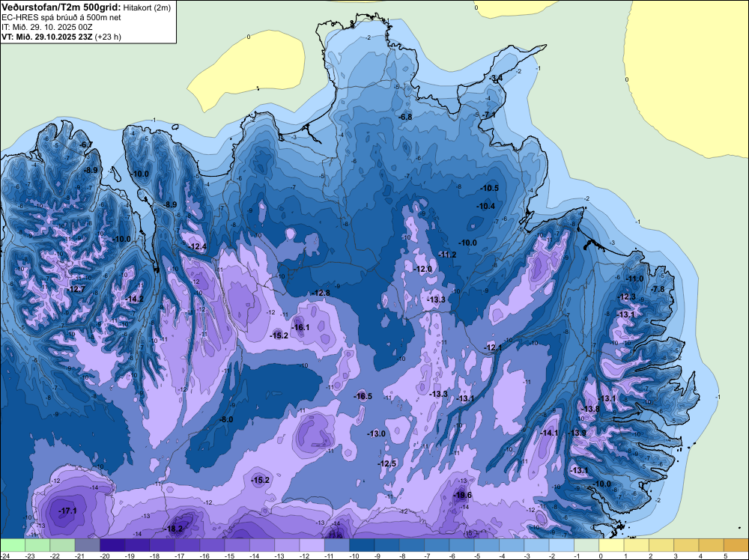This screenshot has width=749, height=560.
Task: Click the -16.5 temperature label
Action: pyautogui.click(x=363, y=396)
